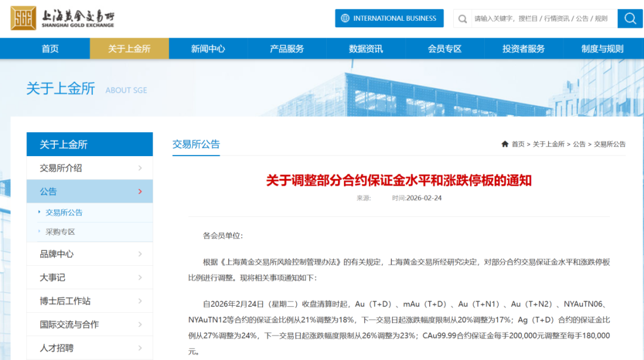The height and width of the screenshot is (360, 644).
Task: Click 博士后工作站 sidebar entry label
Action: click(x=65, y=301)
